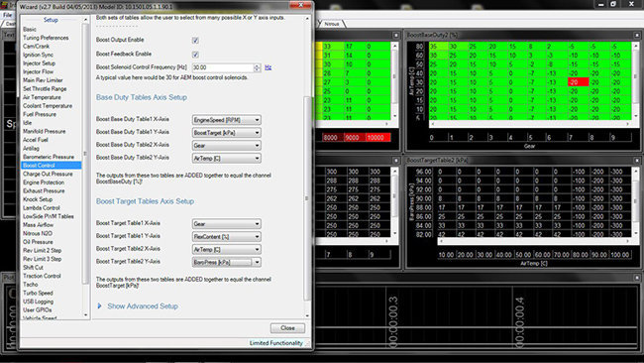Viewport: 644px width, 363px height.
Task: Open Boost Target Table2 X-Axis dropdown
Action: pyautogui.click(x=226, y=250)
